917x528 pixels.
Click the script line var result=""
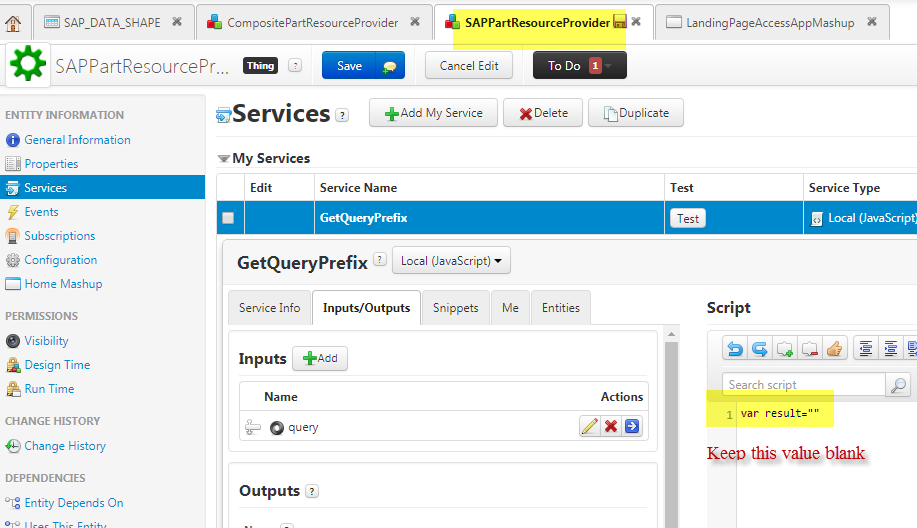[x=780, y=413]
